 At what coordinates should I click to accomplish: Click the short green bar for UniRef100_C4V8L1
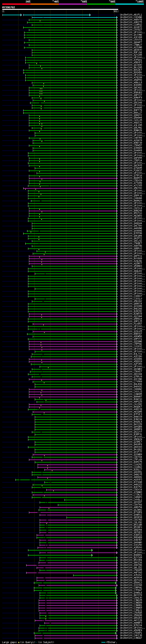point(91,500)
